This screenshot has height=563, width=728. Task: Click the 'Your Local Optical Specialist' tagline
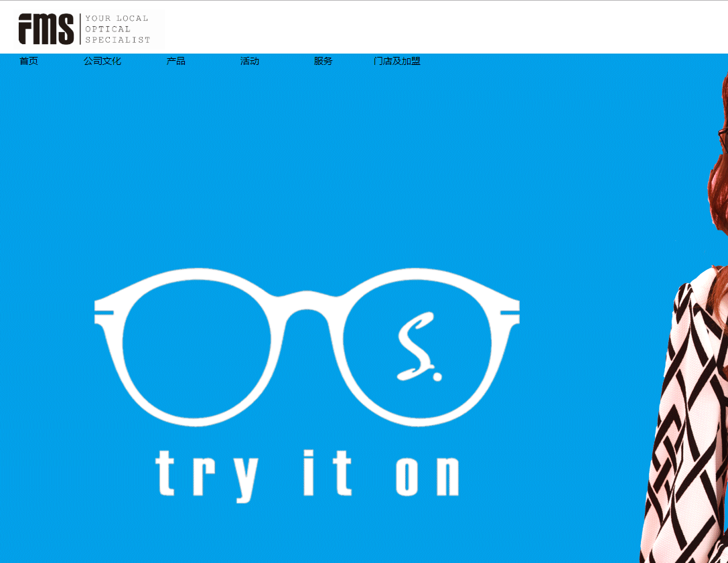pos(117,29)
